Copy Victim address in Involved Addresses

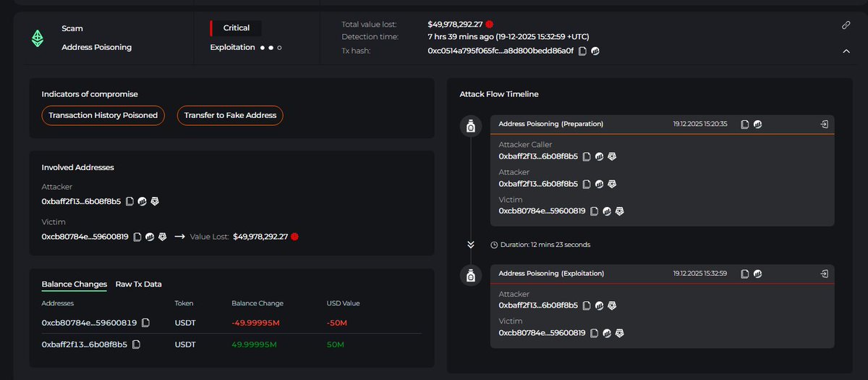point(137,237)
